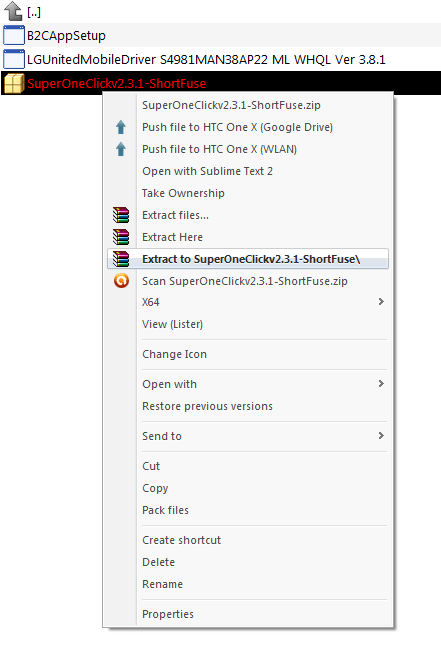Open Properties of the zip file
The height and width of the screenshot is (645, 441).
point(168,614)
